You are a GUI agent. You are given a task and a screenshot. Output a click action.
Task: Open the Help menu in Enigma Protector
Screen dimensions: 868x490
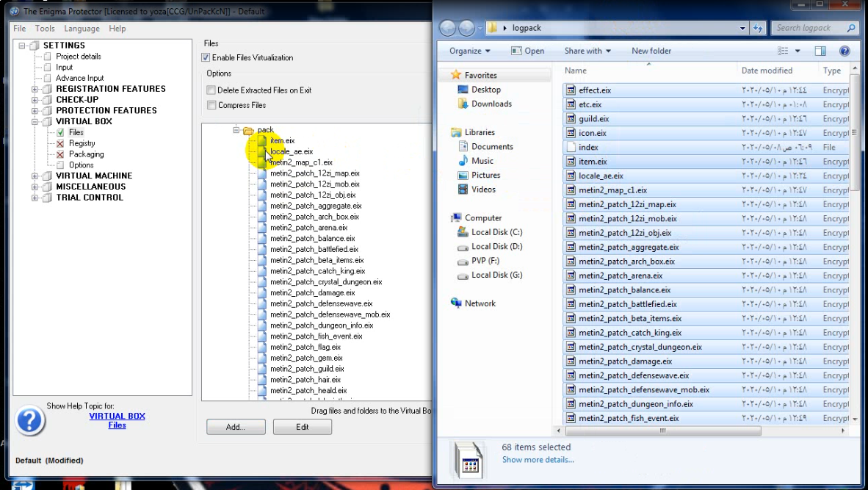117,28
